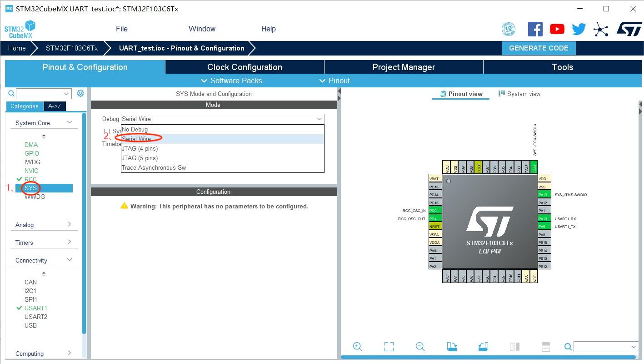Select the Pinout view tab

pyautogui.click(x=461, y=94)
